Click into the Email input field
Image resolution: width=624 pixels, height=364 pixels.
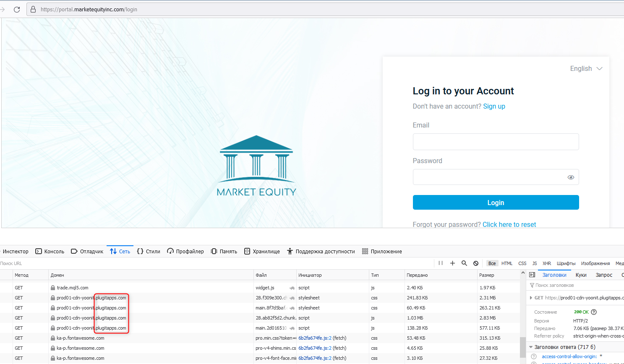point(496,142)
